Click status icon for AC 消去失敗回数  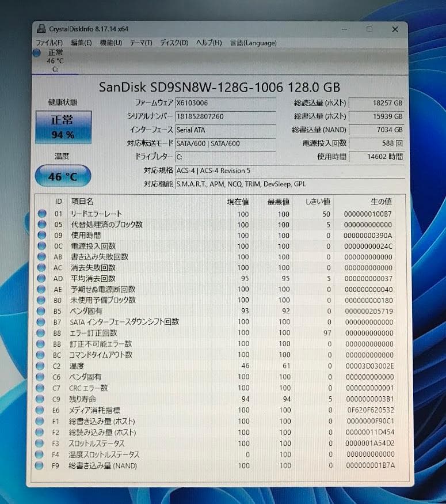42,267
